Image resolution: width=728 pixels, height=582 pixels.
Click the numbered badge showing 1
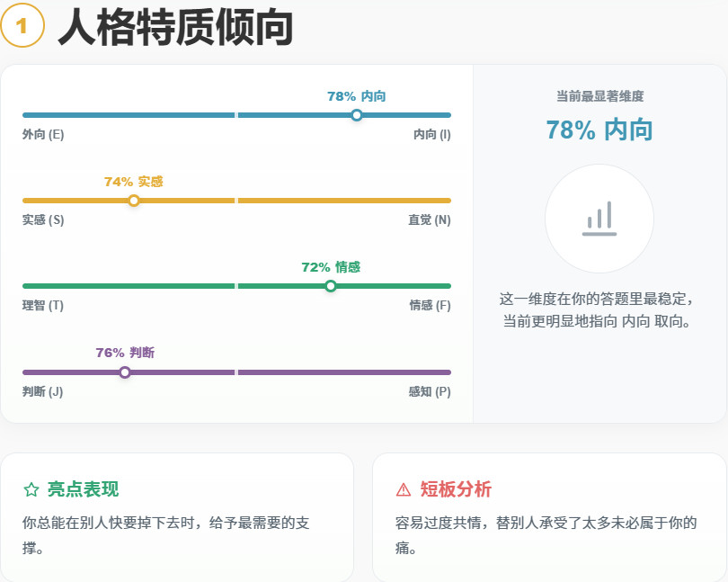coord(22,25)
